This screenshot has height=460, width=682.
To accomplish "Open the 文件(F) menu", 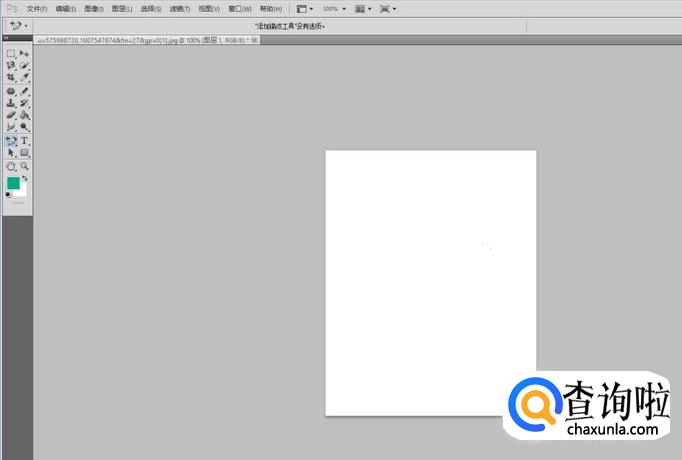I will (x=37, y=9).
